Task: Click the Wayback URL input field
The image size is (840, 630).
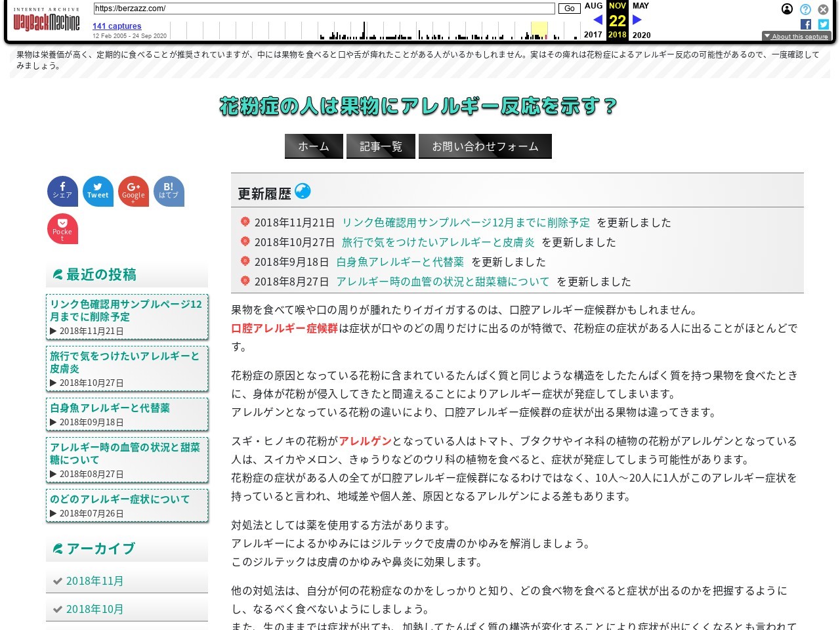Action: click(x=324, y=9)
